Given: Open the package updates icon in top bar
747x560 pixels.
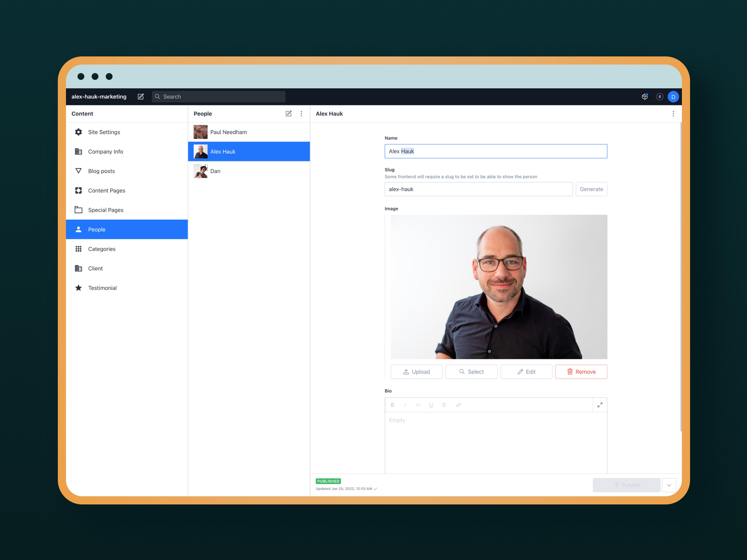Looking at the screenshot, I should point(645,96).
